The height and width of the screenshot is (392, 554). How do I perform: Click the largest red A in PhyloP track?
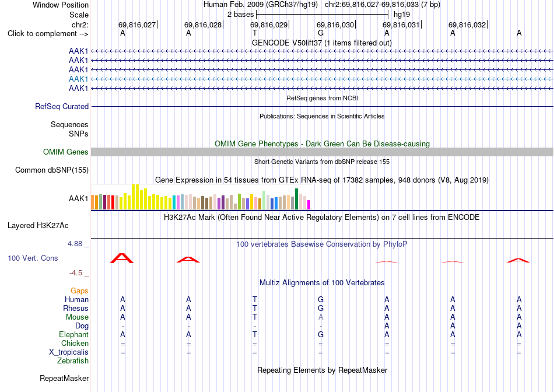pos(122,258)
